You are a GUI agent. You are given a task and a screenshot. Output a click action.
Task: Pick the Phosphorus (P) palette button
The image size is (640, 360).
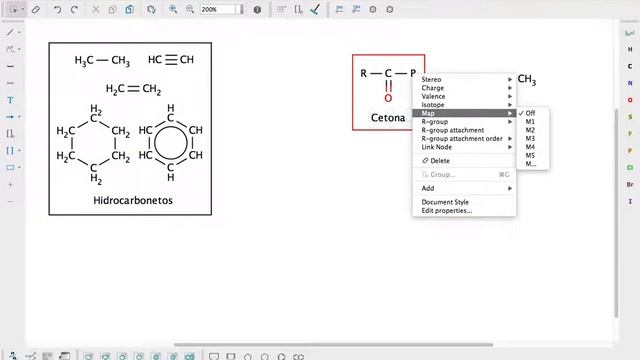630,151
